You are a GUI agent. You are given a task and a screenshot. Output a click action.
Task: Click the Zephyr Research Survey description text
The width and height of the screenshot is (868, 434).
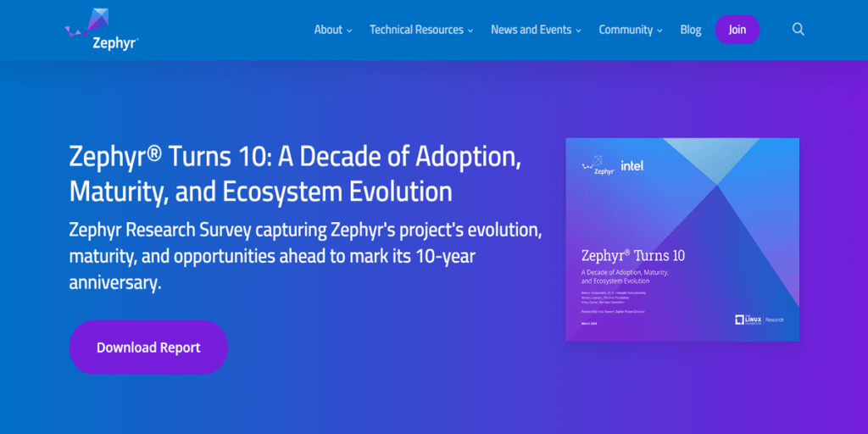(x=305, y=256)
